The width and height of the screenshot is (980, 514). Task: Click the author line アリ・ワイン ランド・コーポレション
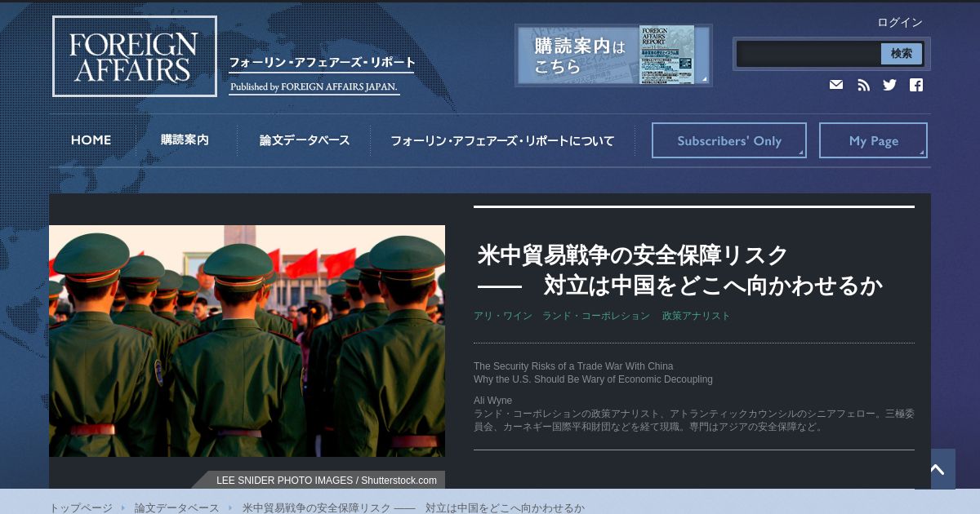pyautogui.click(x=602, y=316)
